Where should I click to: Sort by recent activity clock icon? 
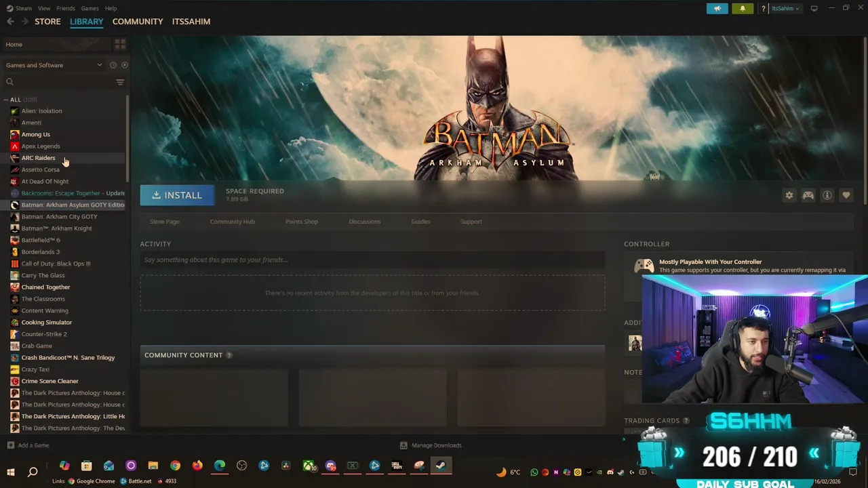(113, 65)
